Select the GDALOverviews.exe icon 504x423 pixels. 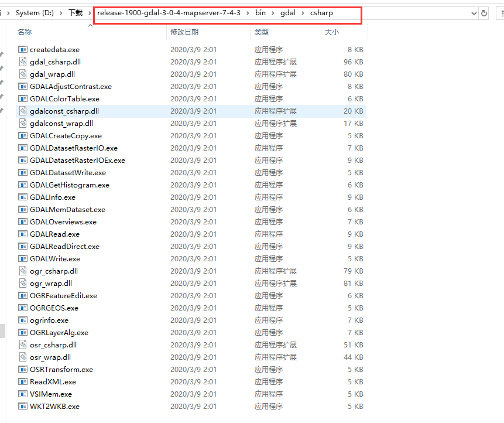(x=23, y=221)
